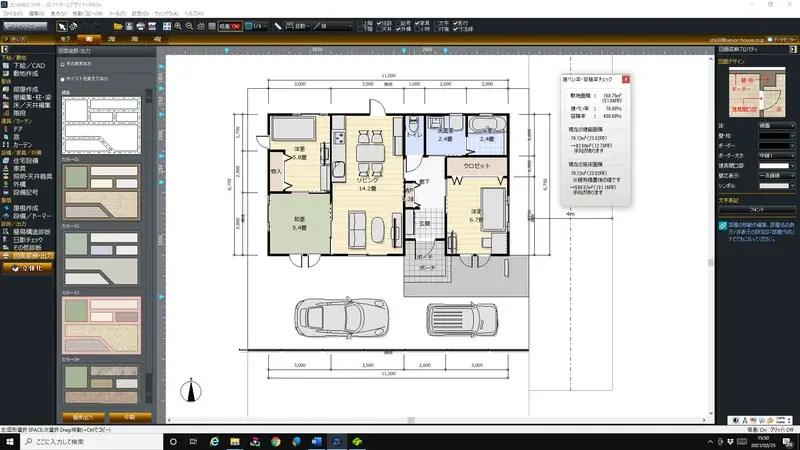Toggle the 天井 checkbox in toolbar

point(379,30)
